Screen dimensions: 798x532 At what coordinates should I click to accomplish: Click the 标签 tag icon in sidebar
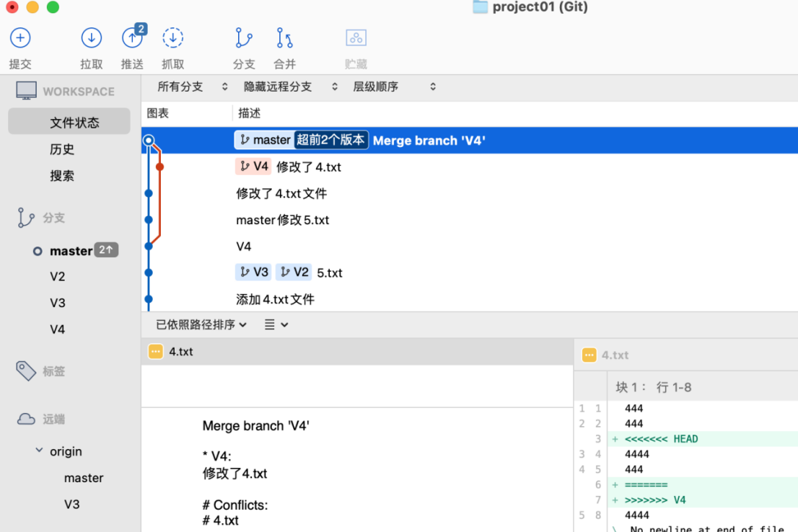click(x=25, y=371)
